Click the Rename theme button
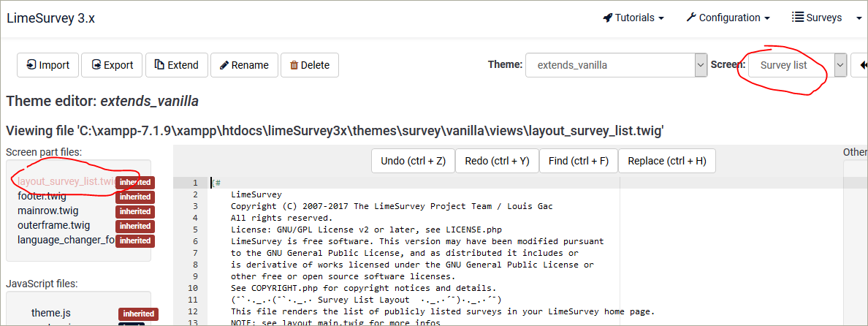The width and height of the screenshot is (868, 326). click(x=244, y=64)
